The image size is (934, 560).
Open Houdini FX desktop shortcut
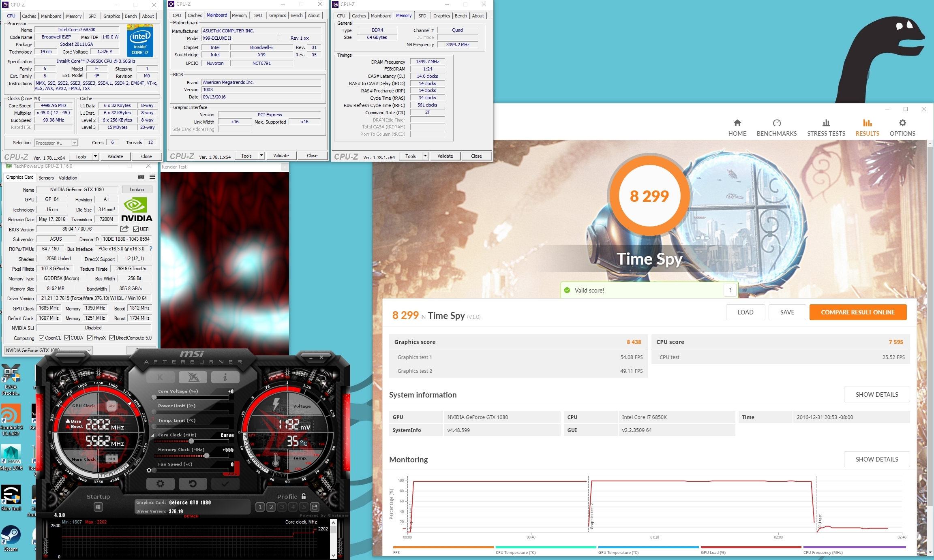tap(11, 420)
